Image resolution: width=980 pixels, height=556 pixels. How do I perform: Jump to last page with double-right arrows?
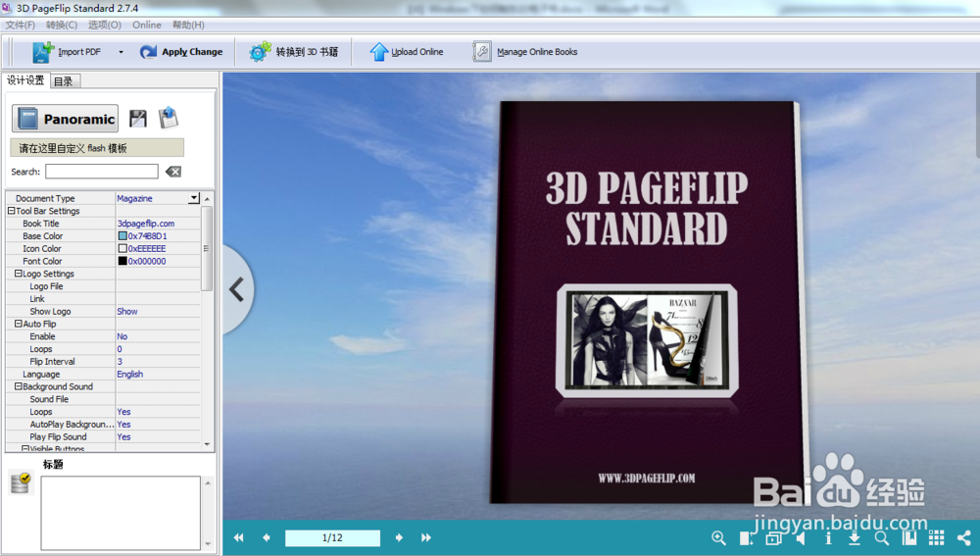[x=426, y=537]
